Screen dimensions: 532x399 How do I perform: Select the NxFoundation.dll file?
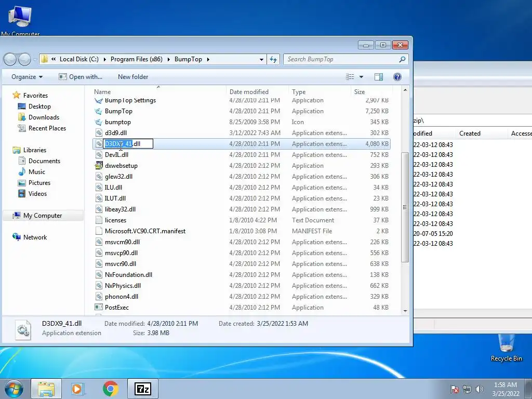pyautogui.click(x=128, y=275)
